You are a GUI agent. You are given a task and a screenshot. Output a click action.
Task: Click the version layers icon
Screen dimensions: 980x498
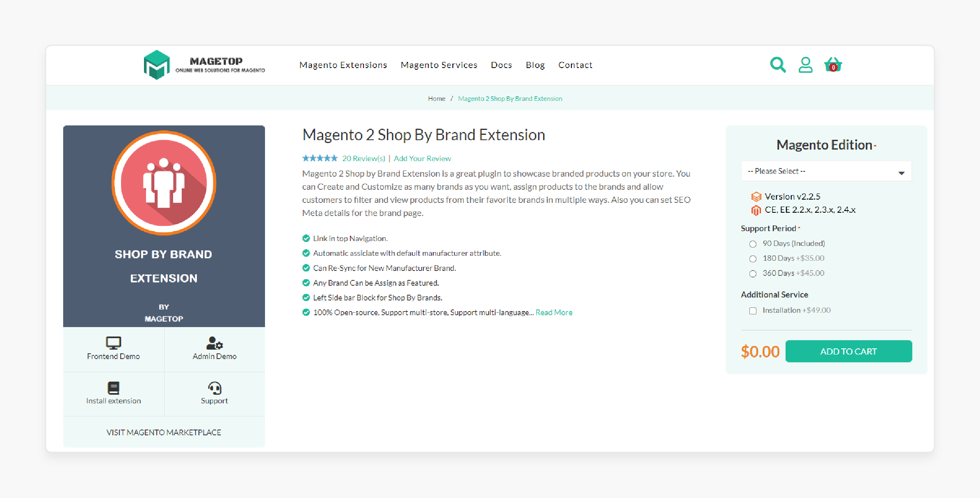pos(756,197)
